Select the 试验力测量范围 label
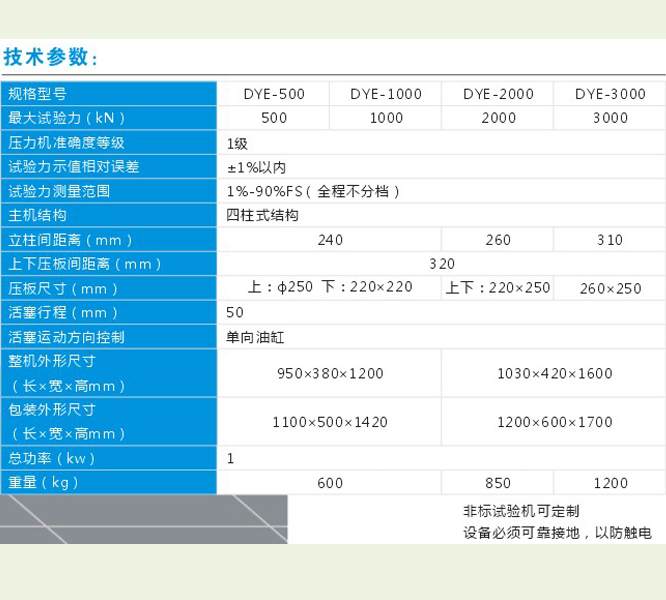The image size is (666, 600). point(59,192)
